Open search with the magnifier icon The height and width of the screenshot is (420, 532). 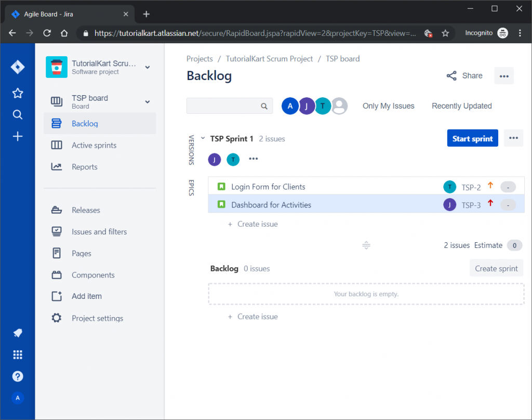pyautogui.click(x=17, y=115)
